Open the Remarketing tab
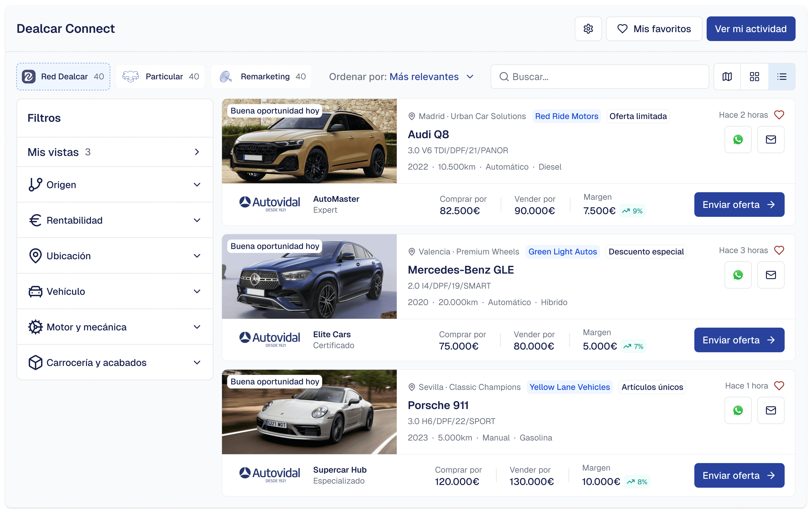The image size is (812, 513). (x=261, y=76)
